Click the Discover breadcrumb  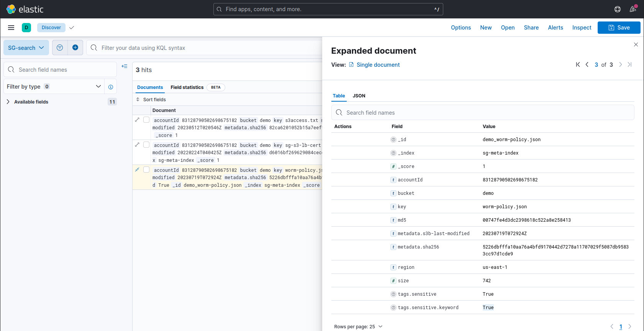pyautogui.click(x=51, y=28)
